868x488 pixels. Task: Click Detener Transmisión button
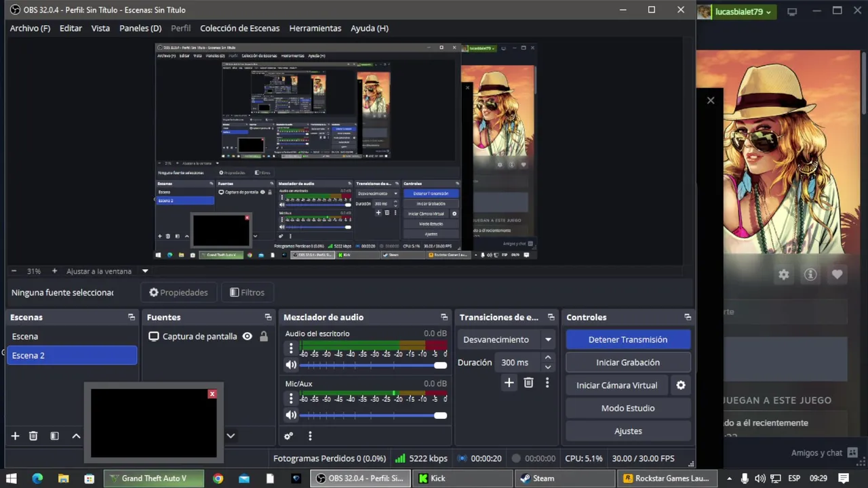tap(628, 340)
